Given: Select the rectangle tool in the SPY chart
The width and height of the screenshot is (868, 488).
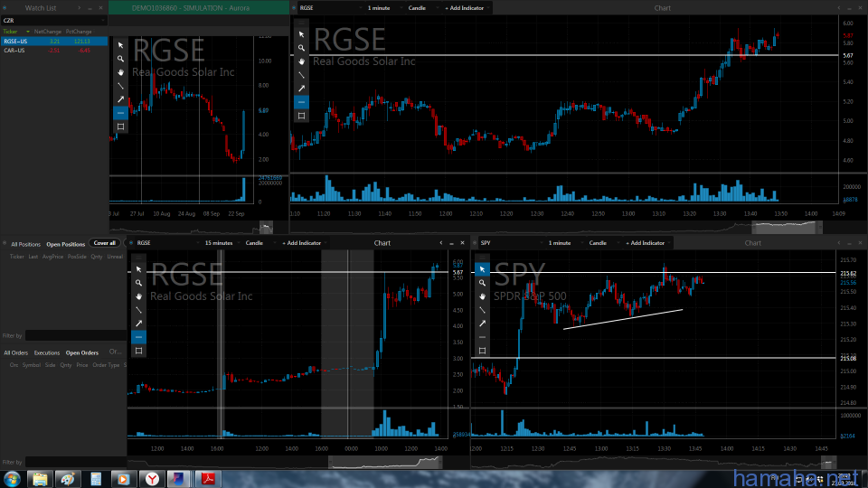Looking at the screenshot, I should [x=482, y=351].
